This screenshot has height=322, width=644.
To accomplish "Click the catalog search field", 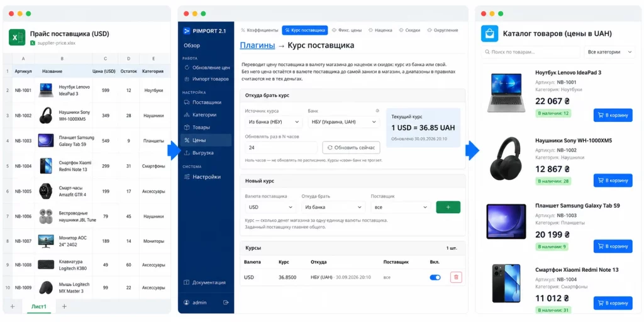I will [531, 52].
